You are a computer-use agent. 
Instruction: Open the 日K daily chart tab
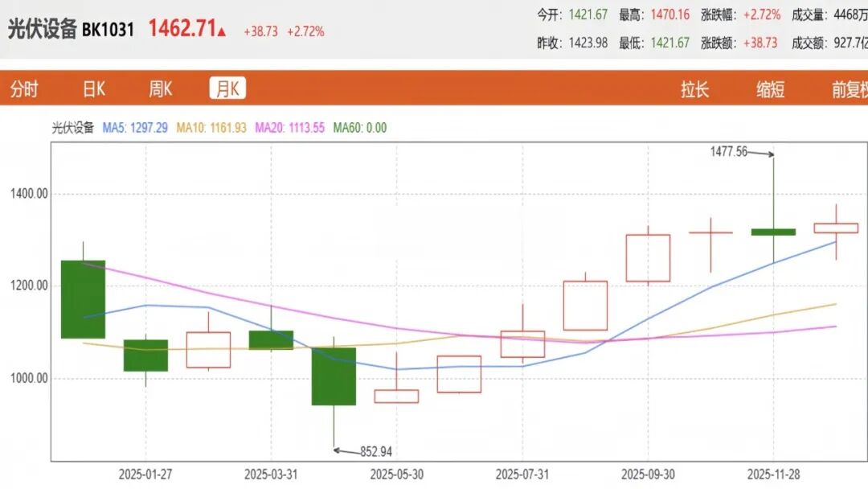[94, 89]
